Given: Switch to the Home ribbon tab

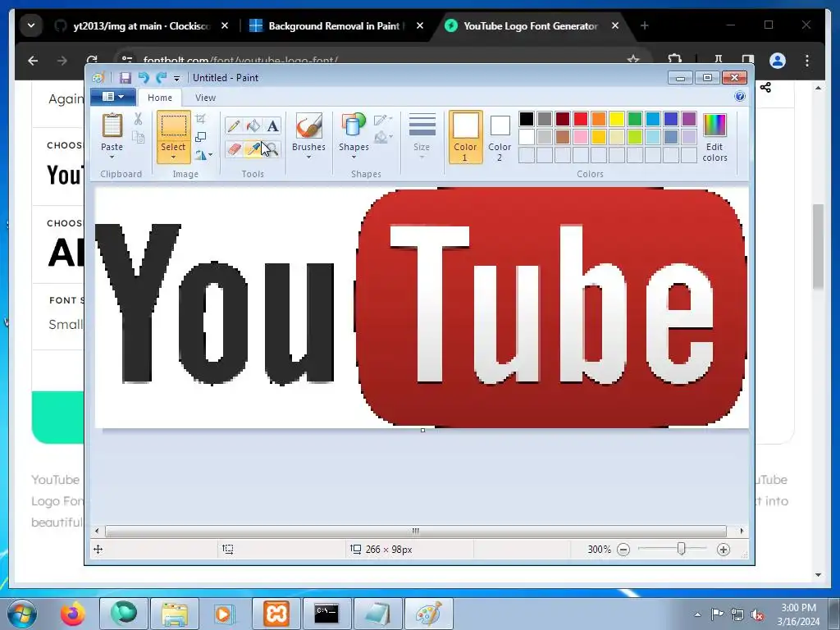Looking at the screenshot, I should pos(160,98).
